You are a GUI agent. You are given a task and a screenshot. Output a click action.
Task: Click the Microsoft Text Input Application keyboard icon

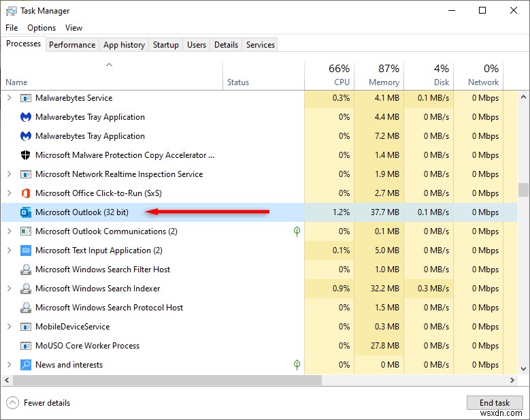pos(26,251)
